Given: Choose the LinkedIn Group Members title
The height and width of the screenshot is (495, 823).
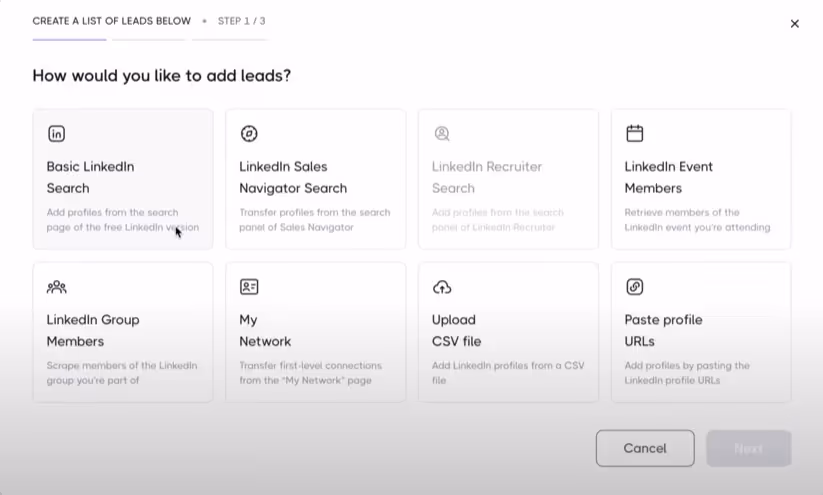Looking at the screenshot, I should tap(93, 331).
